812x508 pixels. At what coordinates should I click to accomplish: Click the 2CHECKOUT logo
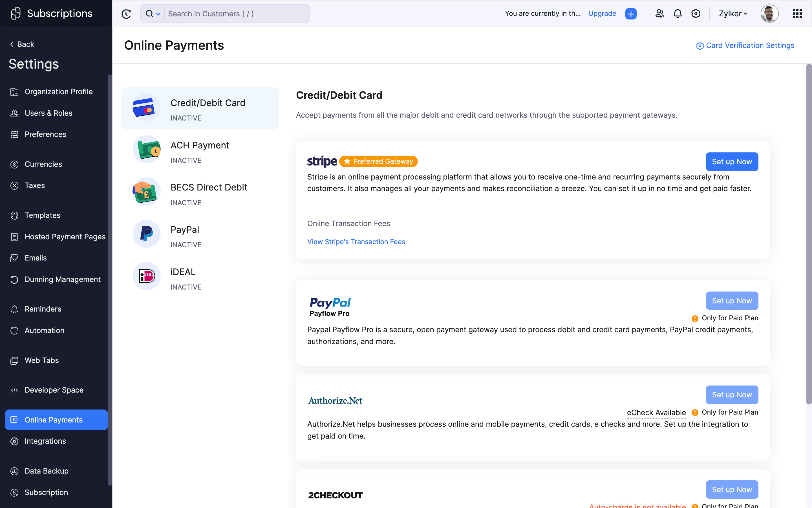335,495
